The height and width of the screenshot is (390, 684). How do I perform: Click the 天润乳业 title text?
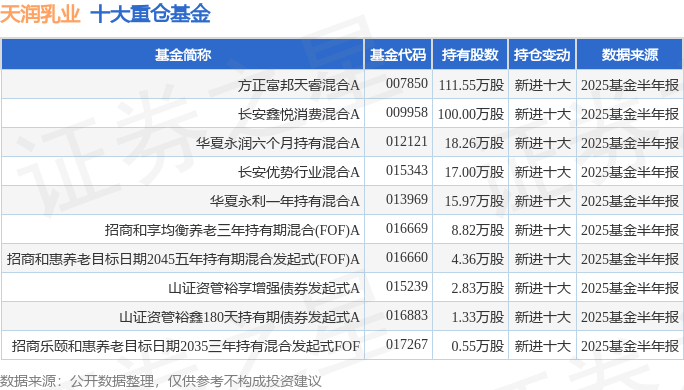tap(40, 14)
